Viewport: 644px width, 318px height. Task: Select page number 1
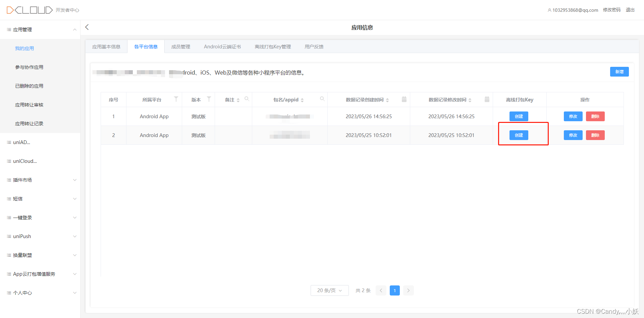395,290
